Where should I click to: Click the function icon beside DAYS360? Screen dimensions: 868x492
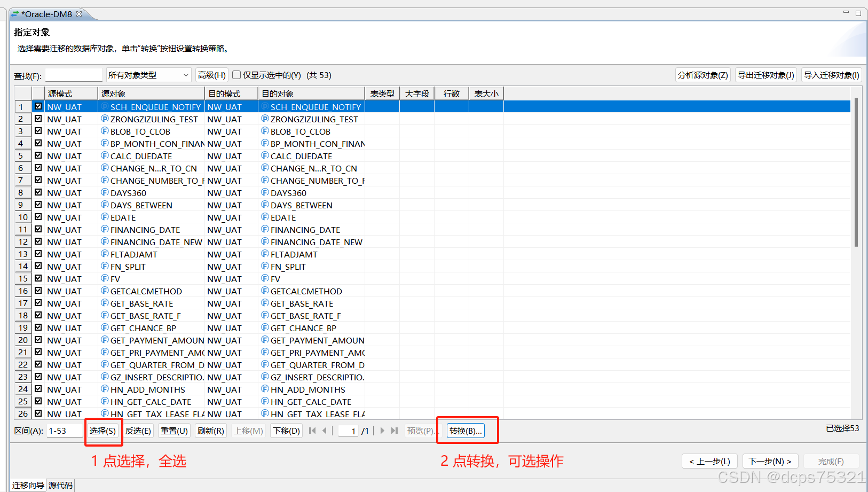pyautogui.click(x=105, y=192)
